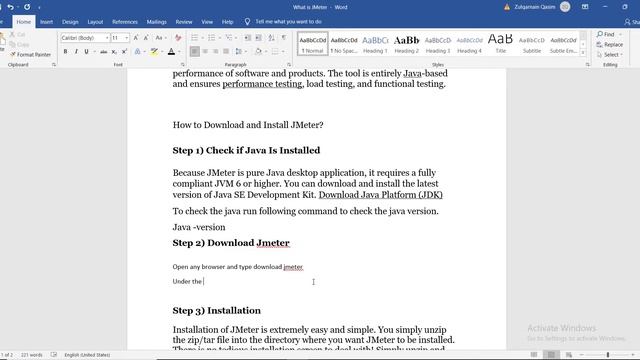This screenshot has height=360, width=640.
Task: Open the Font dialog launcher
Action: pos(182,64)
